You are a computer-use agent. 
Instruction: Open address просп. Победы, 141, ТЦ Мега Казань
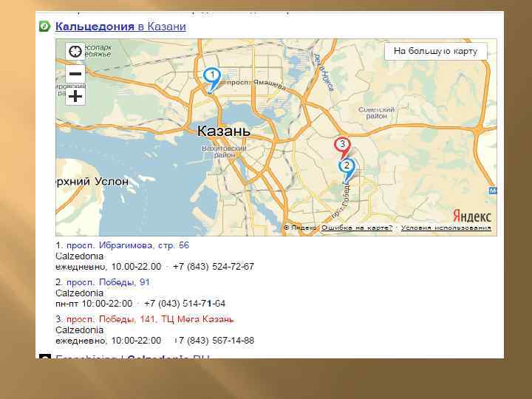(150, 319)
